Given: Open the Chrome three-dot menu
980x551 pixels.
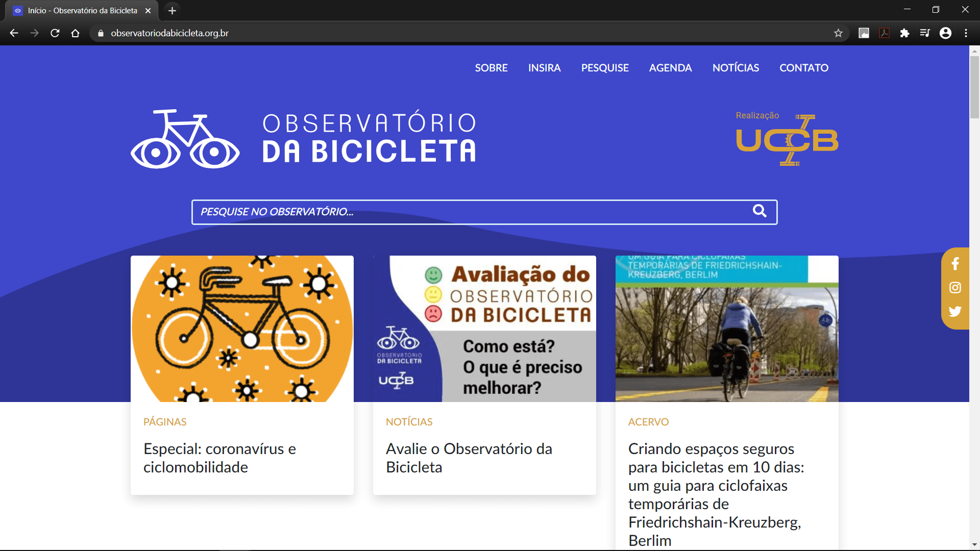Looking at the screenshot, I should click(x=966, y=33).
